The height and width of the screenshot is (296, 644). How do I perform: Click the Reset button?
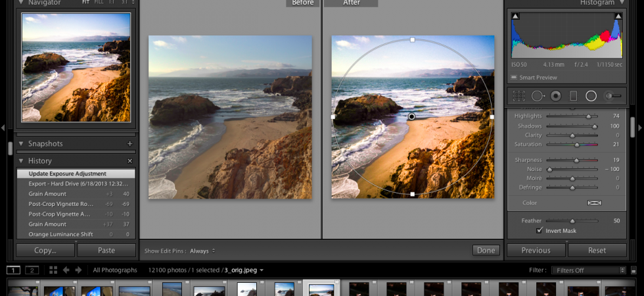(x=597, y=251)
